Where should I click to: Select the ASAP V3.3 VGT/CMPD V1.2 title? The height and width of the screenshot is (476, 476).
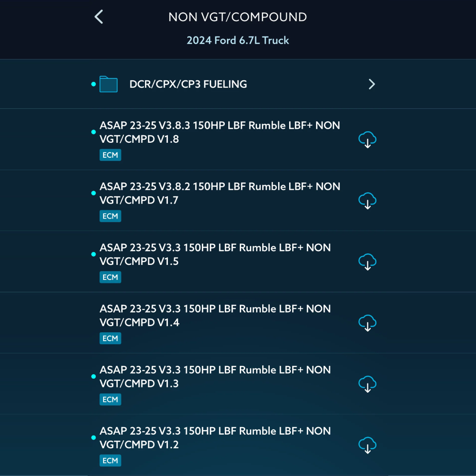tap(215, 438)
